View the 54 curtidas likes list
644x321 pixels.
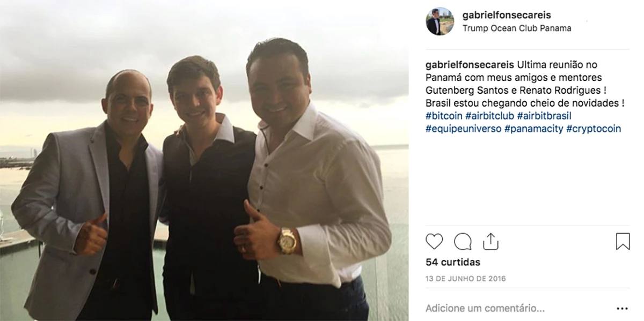click(453, 263)
